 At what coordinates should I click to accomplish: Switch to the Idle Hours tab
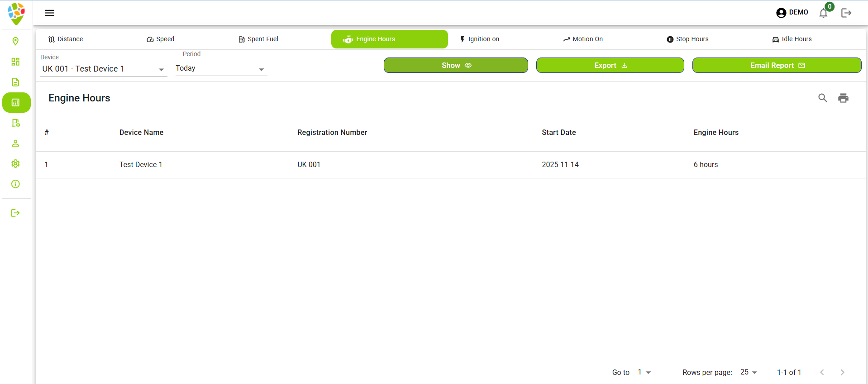pos(792,39)
